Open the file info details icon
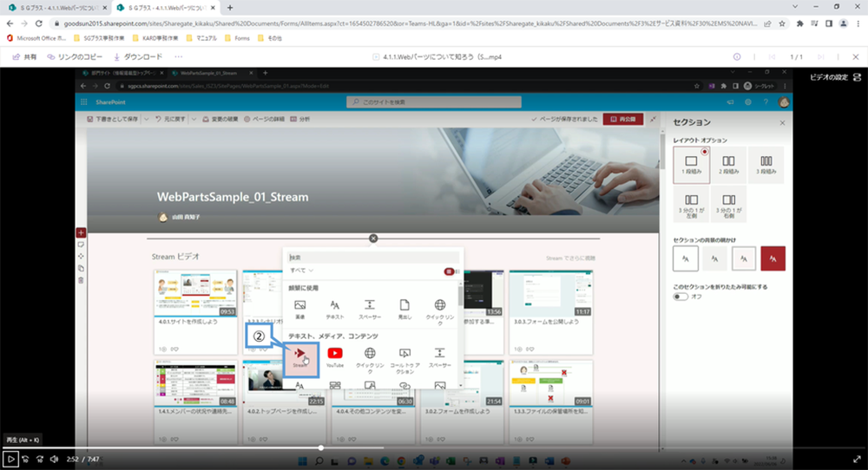868x470 pixels. [737, 57]
